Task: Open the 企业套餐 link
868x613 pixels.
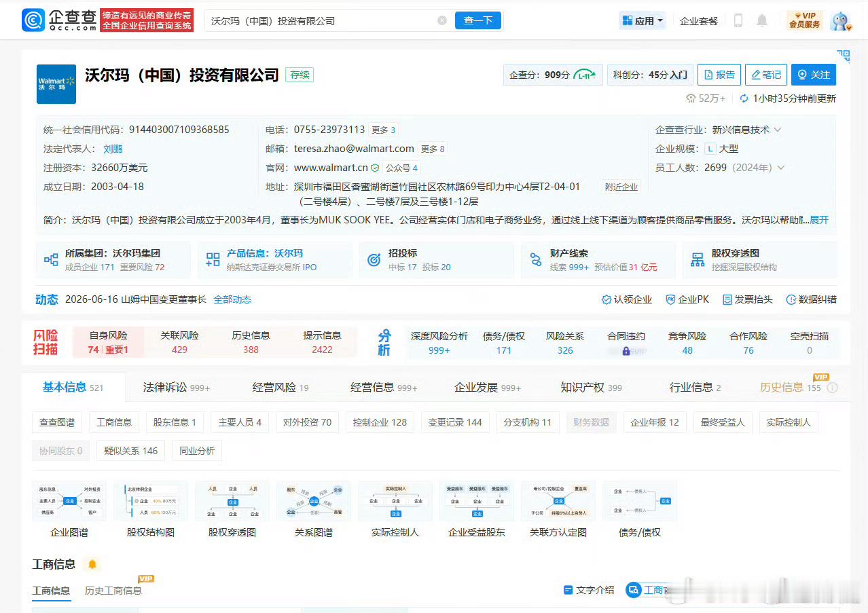Action: [x=699, y=21]
